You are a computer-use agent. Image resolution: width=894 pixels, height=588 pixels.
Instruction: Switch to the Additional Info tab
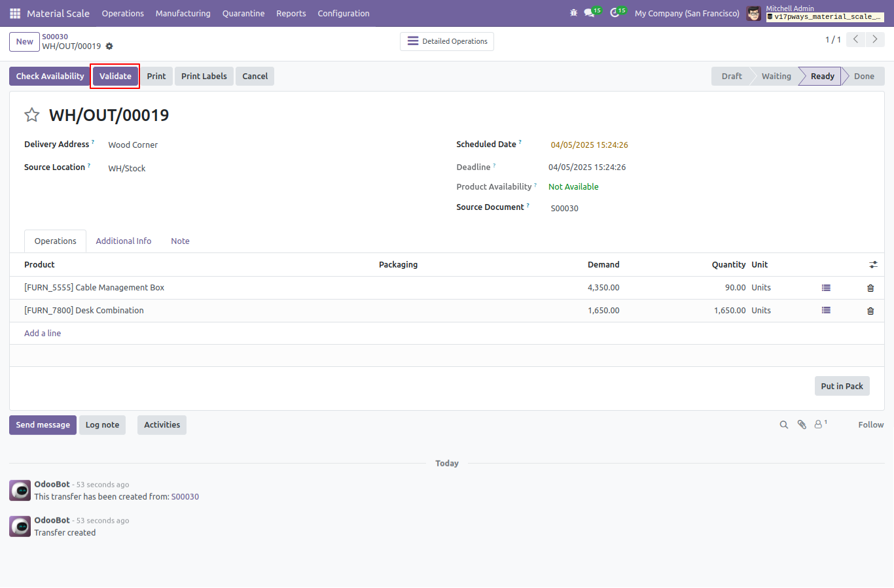click(124, 241)
